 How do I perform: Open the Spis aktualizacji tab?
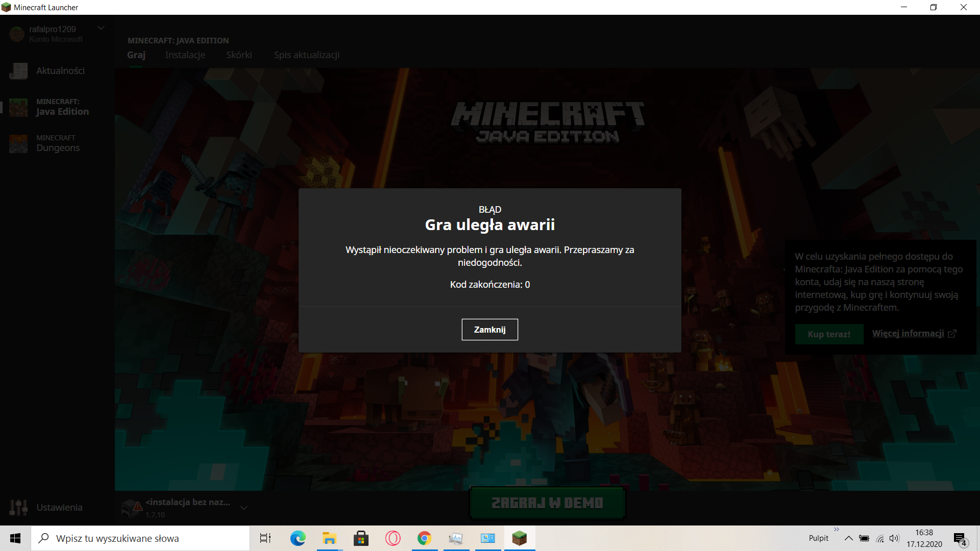306,55
